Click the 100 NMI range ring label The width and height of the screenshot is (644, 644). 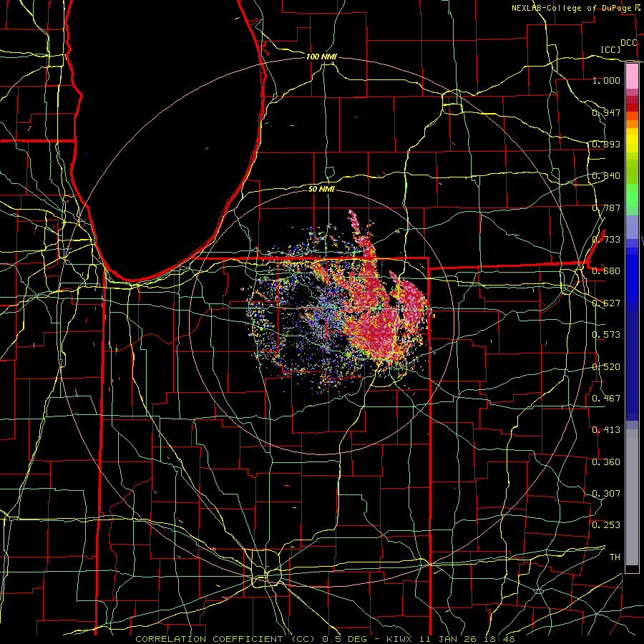(x=321, y=57)
